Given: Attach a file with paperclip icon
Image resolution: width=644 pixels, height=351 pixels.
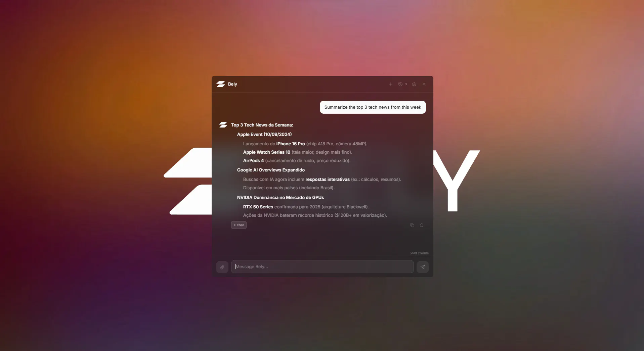Looking at the screenshot, I should coord(222,267).
